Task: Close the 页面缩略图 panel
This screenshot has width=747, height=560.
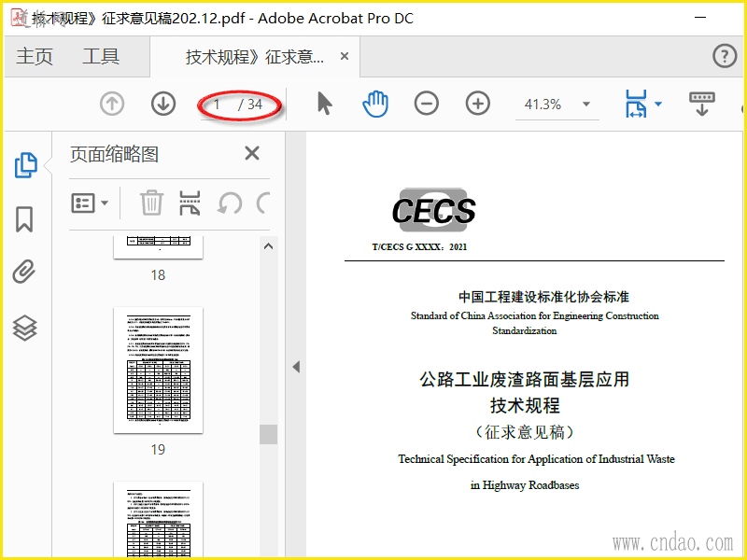Action: pos(252,153)
